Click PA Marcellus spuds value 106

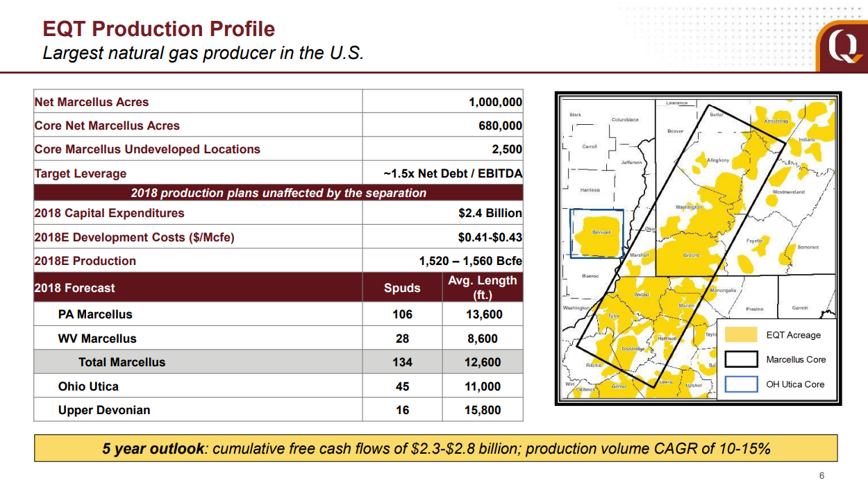click(x=402, y=314)
